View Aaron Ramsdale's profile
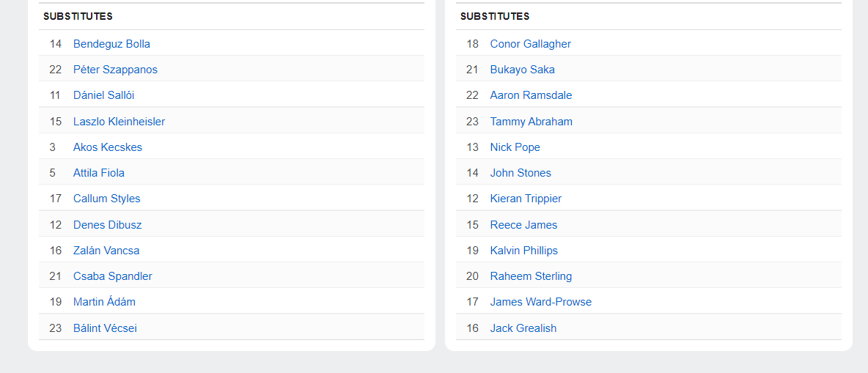 coord(531,95)
